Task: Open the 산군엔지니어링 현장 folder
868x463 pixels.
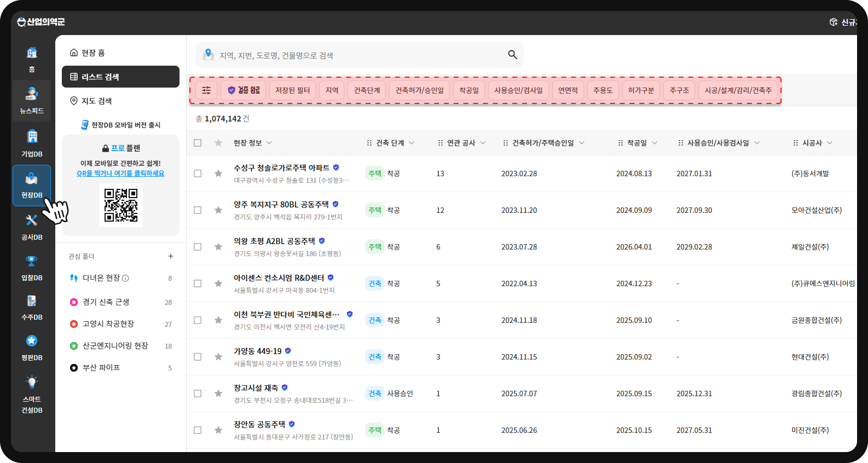Action: click(120, 346)
